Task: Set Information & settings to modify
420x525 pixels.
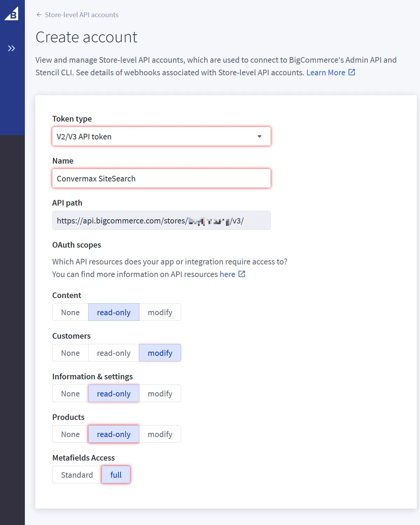Action: tap(160, 393)
